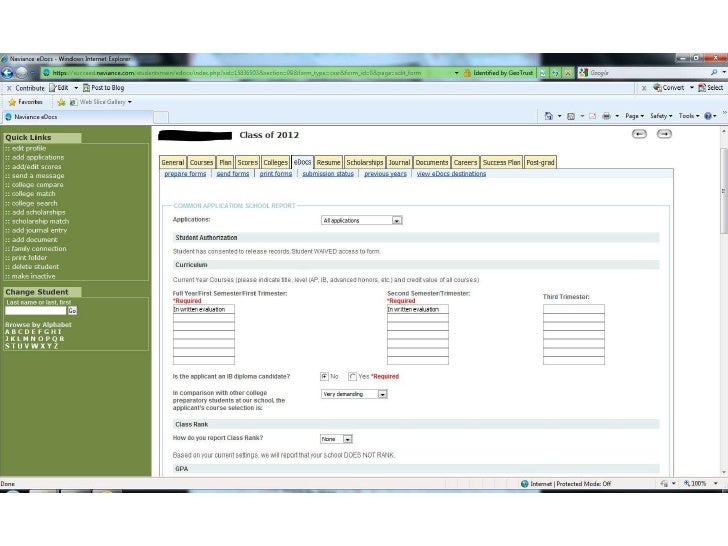This screenshot has height=546, width=728.
Task: Click the Go button under Change Student
Action: click(72, 311)
